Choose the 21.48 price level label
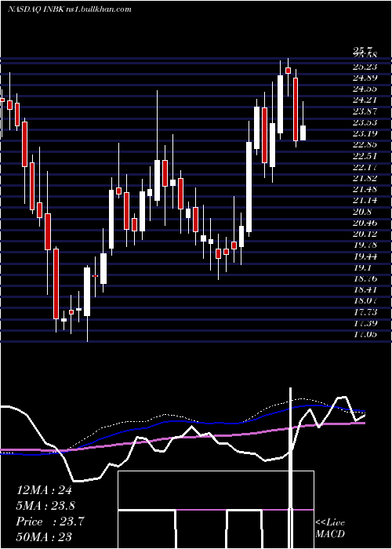Image resolution: width=392 pixels, height=549 pixels. coord(364,190)
